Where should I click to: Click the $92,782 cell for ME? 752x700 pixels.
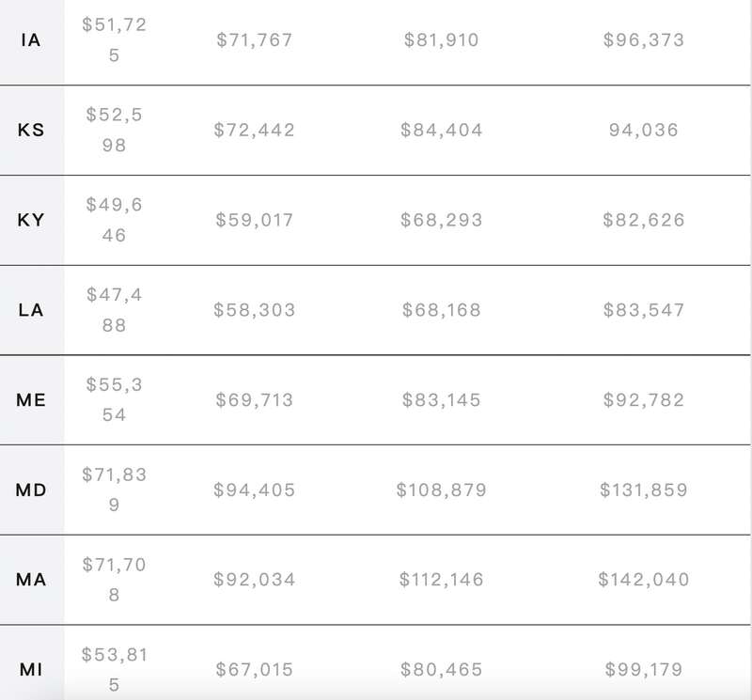pyautogui.click(x=644, y=400)
